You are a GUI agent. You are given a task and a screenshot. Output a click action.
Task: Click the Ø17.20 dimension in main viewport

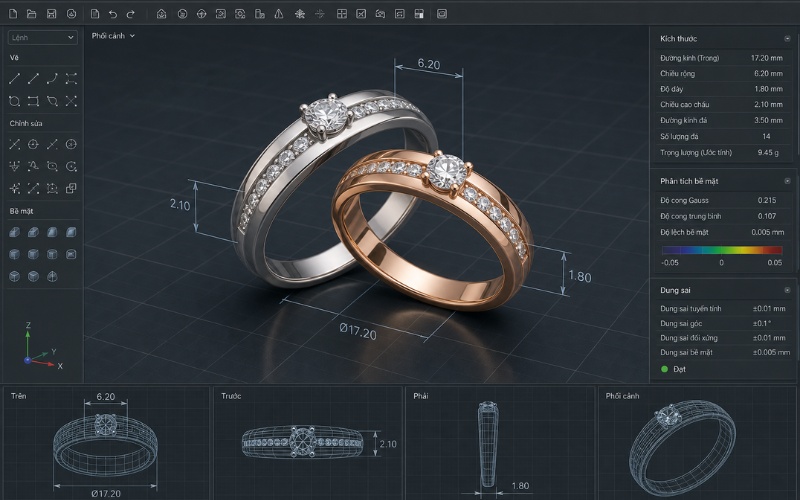(x=358, y=332)
